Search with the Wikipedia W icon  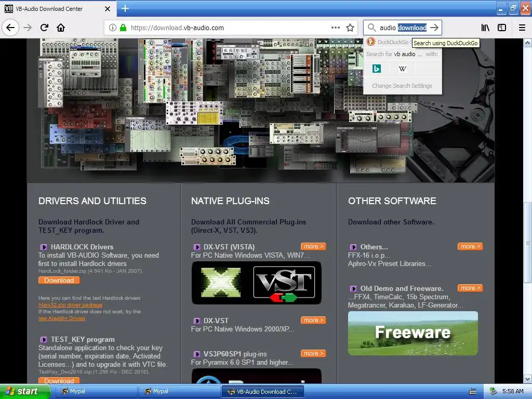(x=403, y=69)
